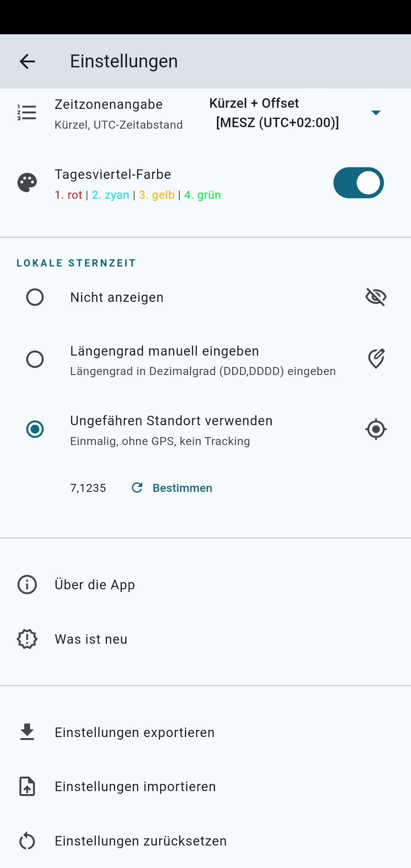Select the Nicht anzeigen radio button
Screen dimensions: 411x868
point(35,297)
